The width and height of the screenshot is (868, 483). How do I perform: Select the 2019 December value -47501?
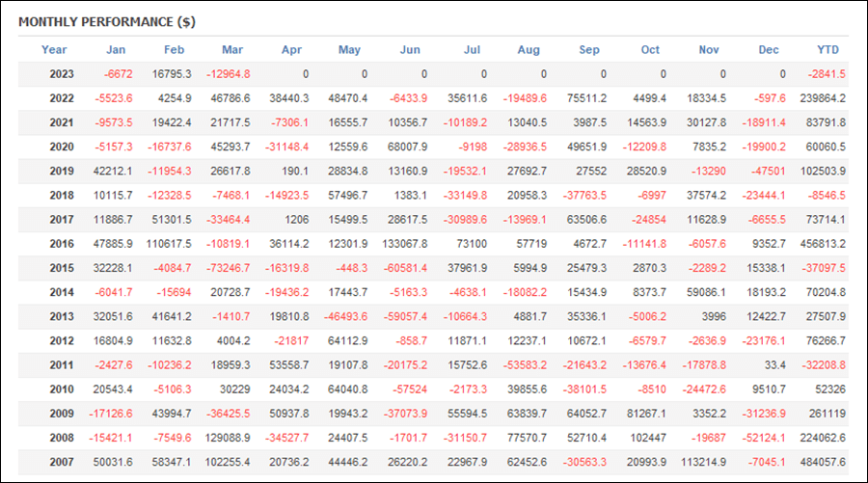[x=768, y=172]
